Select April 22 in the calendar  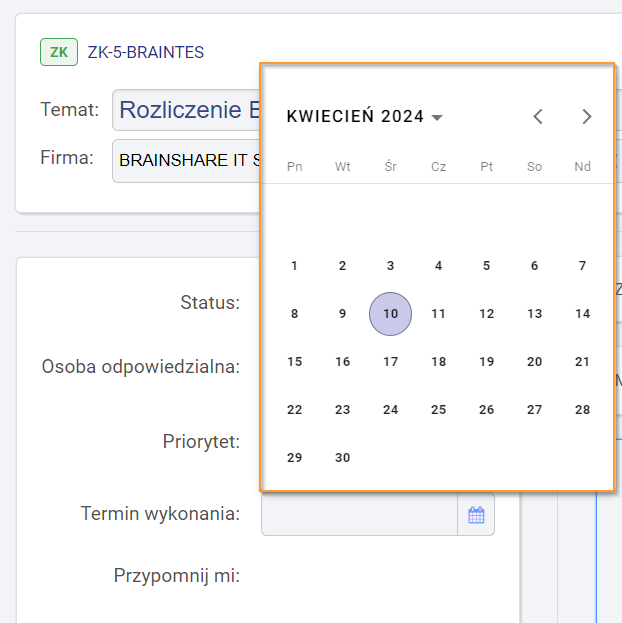[x=295, y=410]
